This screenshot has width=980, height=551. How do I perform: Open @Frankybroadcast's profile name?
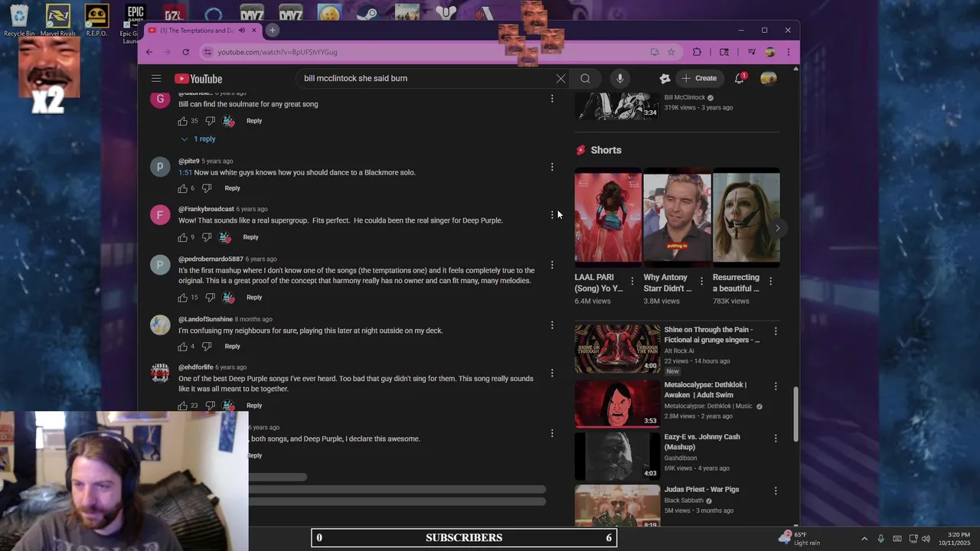pyautogui.click(x=206, y=210)
